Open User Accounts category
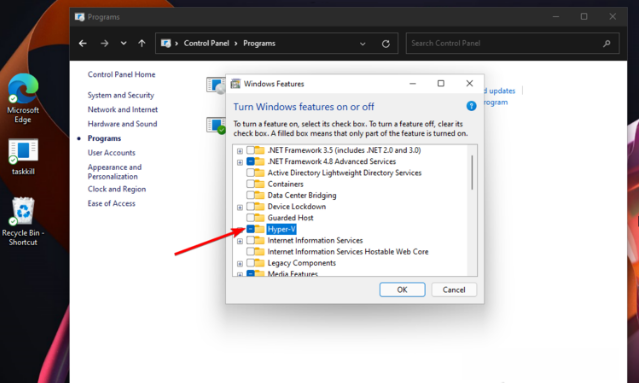 [x=111, y=153]
